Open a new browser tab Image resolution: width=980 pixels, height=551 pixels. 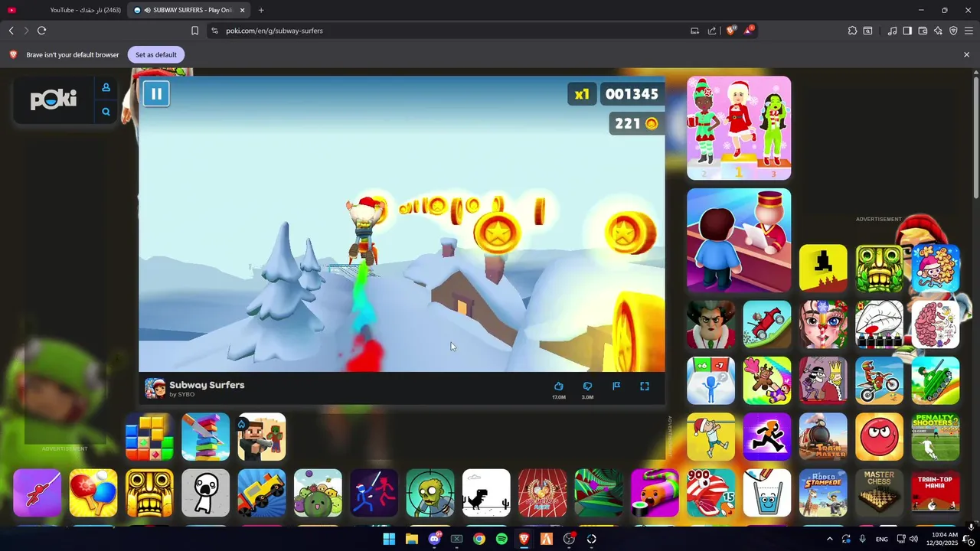tap(261, 10)
